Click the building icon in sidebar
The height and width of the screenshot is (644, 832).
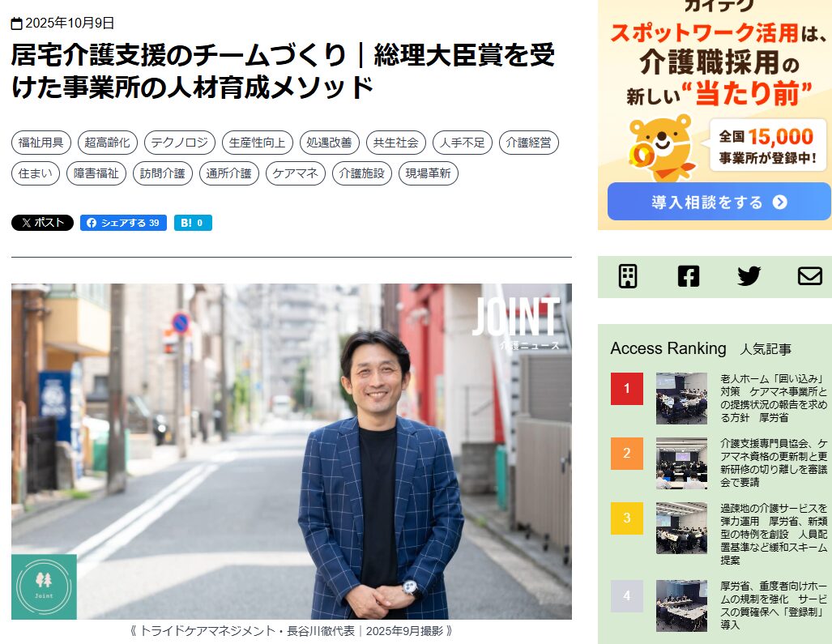click(x=628, y=276)
